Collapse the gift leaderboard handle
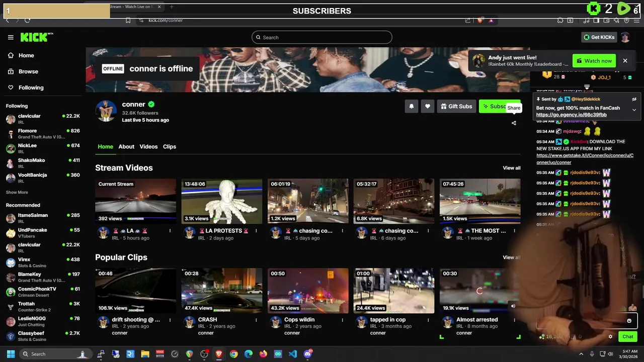The width and height of the screenshot is (644, 362). click(587, 87)
